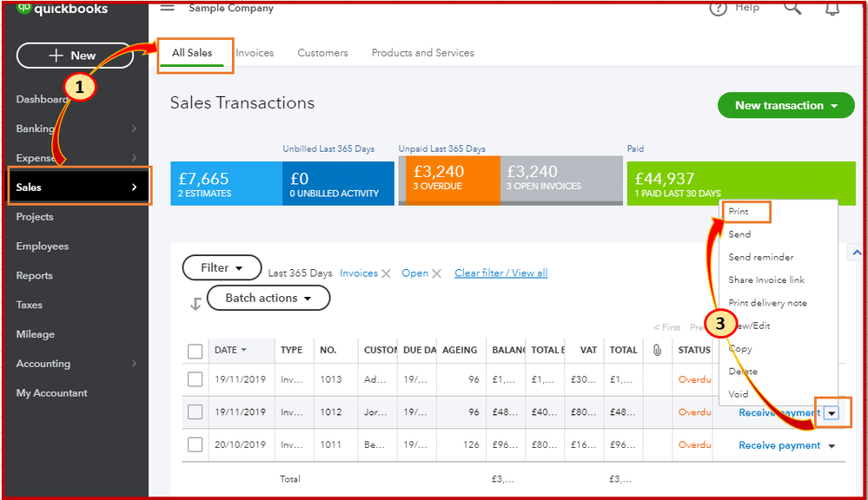Expand the Expenses sidebar chevron
The width and height of the screenshot is (868, 500).
(x=134, y=158)
